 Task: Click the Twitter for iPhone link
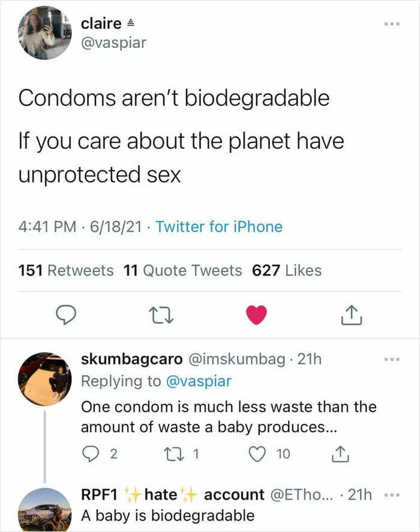[218, 227]
